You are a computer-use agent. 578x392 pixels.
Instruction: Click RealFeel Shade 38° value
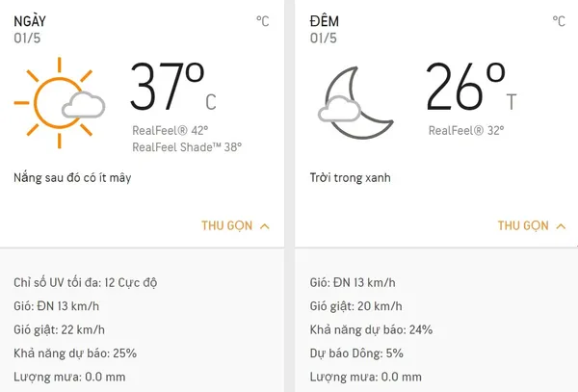pos(187,147)
